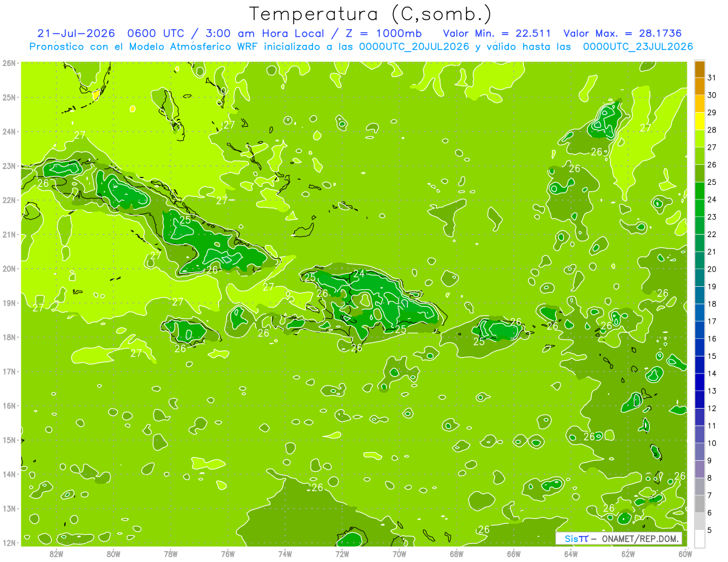Click the legend swatch between 26 and 27
This screenshot has width=728, height=562.
pyautogui.click(x=699, y=156)
